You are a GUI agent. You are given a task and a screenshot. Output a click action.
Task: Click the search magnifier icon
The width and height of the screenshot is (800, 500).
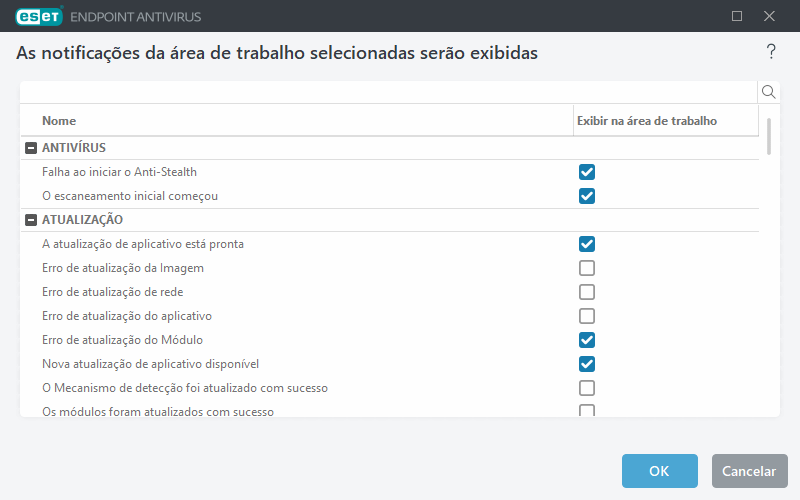pos(768,92)
